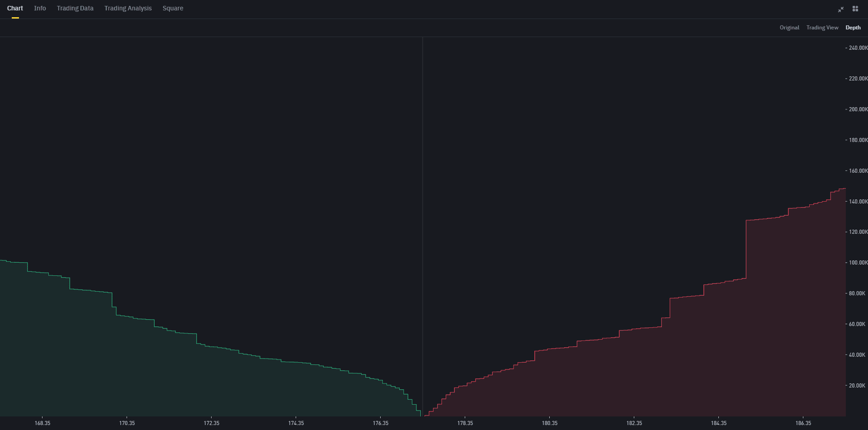This screenshot has height=430, width=868.
Task: Switch chart mode to Trading View
Action: pos(822,28)
